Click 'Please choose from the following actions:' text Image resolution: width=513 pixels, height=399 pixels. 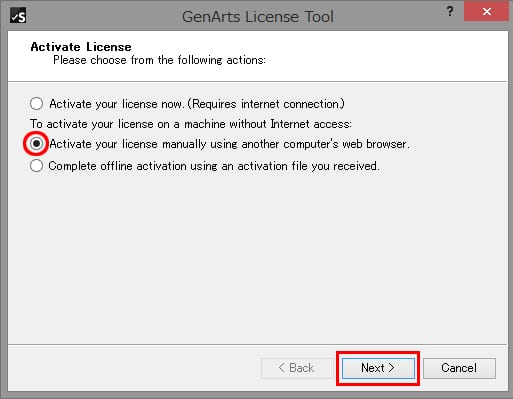[x=159, y=60]
